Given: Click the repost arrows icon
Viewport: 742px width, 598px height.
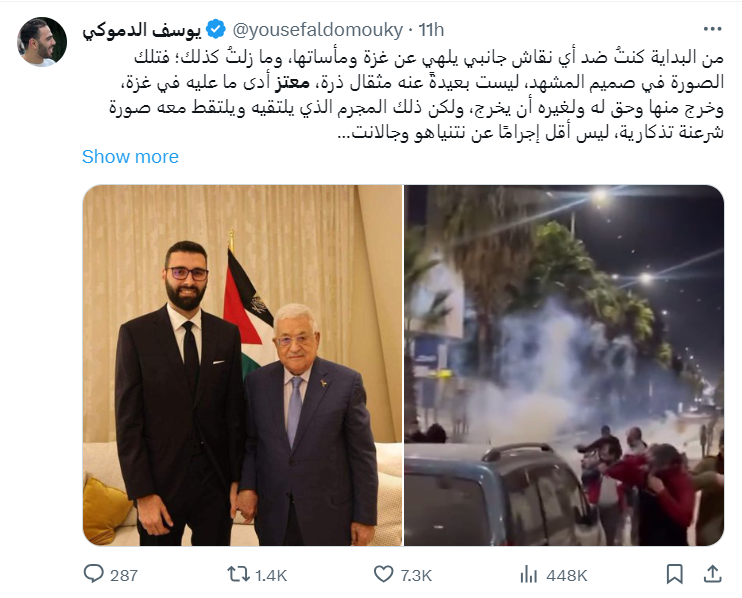Looking at the screenshot, I should click(238, 574).
